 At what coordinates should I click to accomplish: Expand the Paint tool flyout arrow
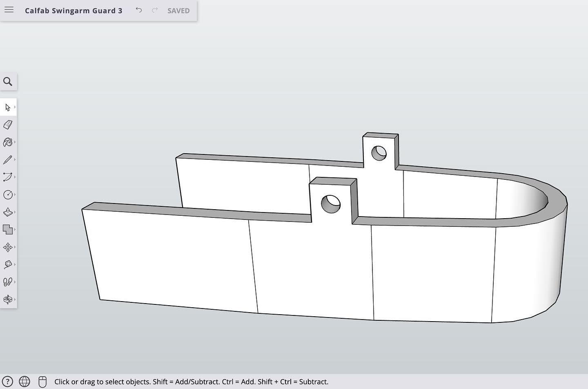tap(15, 142)
